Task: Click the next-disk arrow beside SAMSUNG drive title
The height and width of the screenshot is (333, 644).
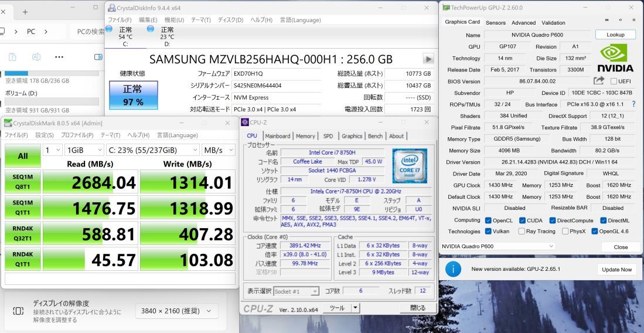Action: (428, 59)
